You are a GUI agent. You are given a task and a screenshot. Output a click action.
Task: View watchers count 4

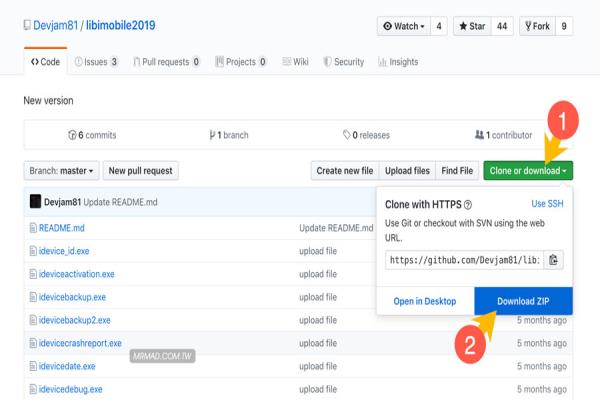tap(439, 26)
